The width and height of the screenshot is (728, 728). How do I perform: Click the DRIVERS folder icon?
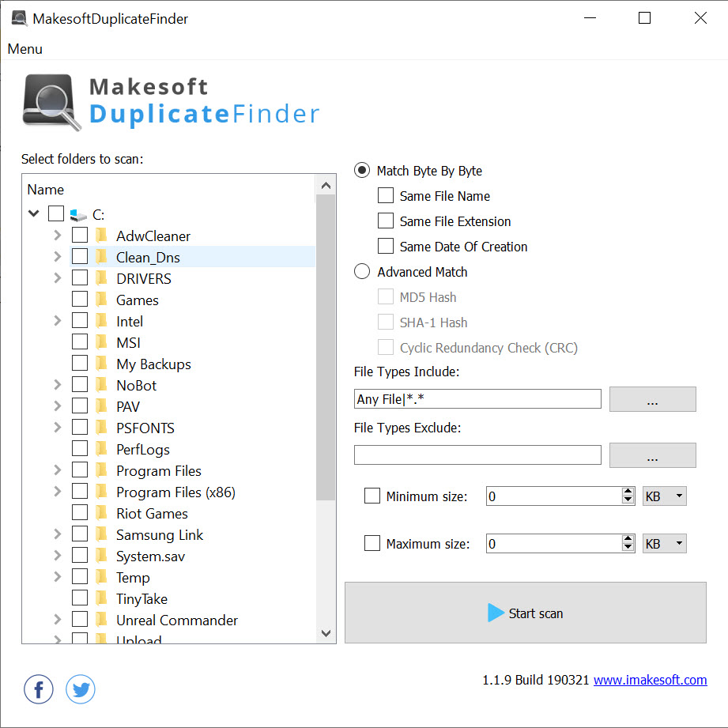pos(101,278)
